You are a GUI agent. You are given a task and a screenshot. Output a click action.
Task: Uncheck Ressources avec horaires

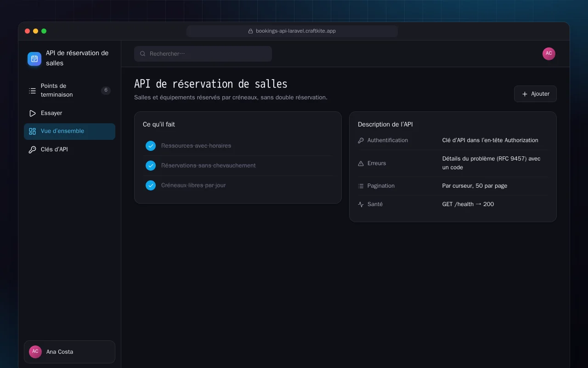(x=151, y=146)
